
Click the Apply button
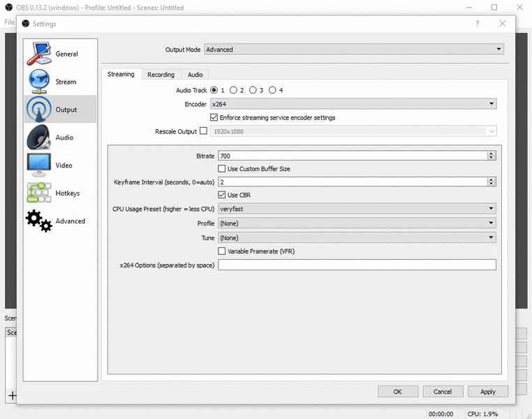(488, 392)
